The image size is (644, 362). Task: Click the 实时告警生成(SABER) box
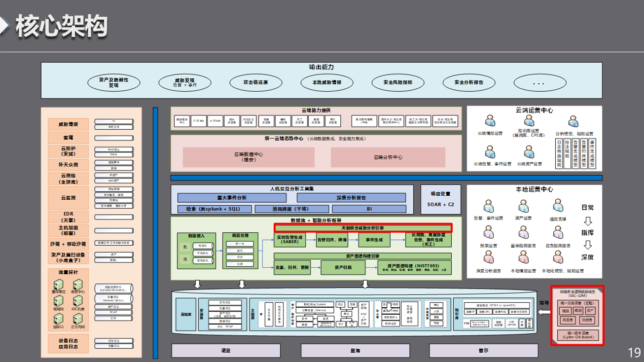290,240
